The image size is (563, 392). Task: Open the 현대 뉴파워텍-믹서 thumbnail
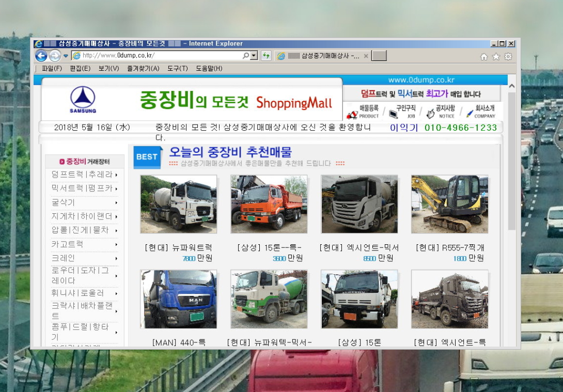(x=269, y=300)
